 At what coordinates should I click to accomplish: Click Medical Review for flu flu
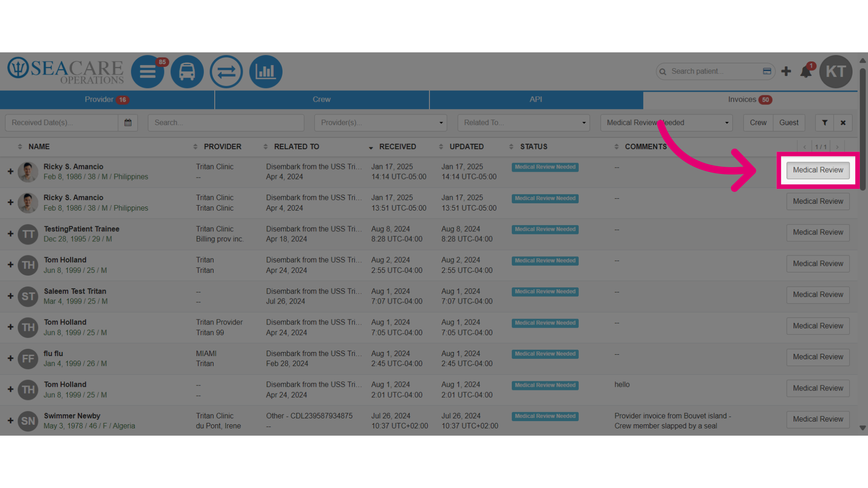tap(818, 357)
